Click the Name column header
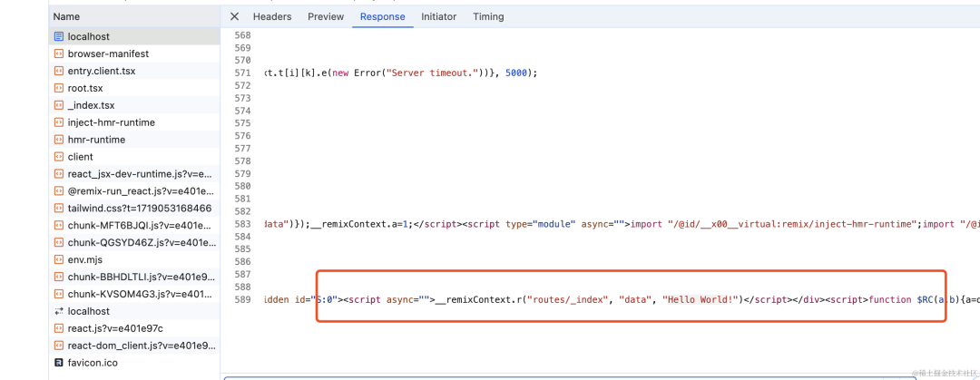Image resolution: width=980 pixels, height=380 pixels. coord(133,17)
